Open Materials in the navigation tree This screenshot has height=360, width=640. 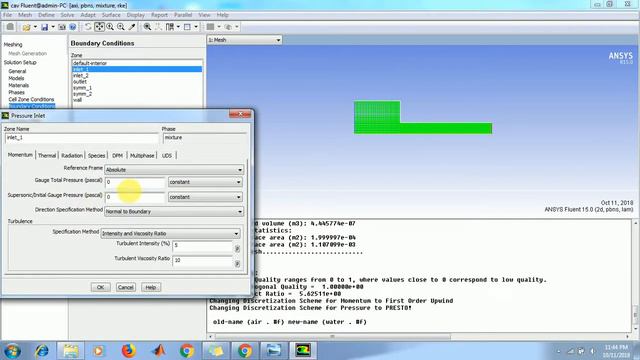coord(18,85)
